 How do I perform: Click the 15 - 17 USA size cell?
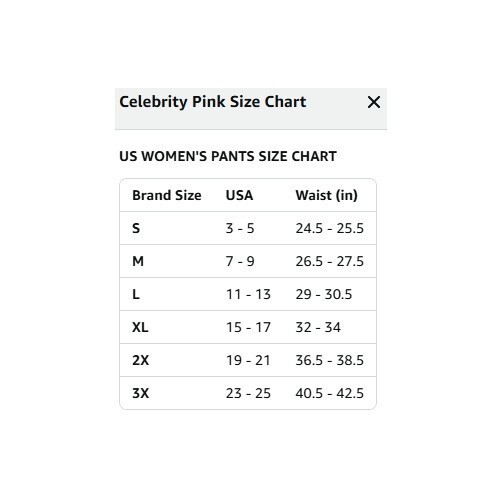[248, 327]
